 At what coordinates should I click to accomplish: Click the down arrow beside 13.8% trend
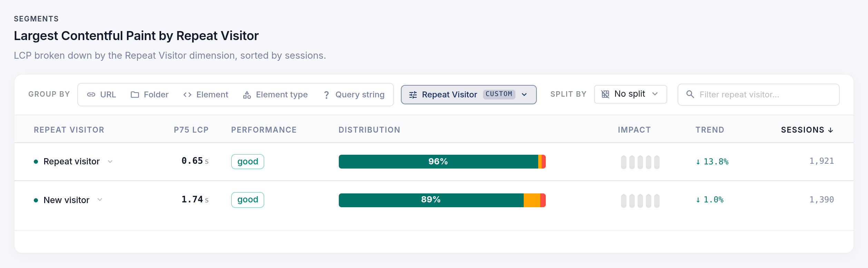tap(698, 162)
